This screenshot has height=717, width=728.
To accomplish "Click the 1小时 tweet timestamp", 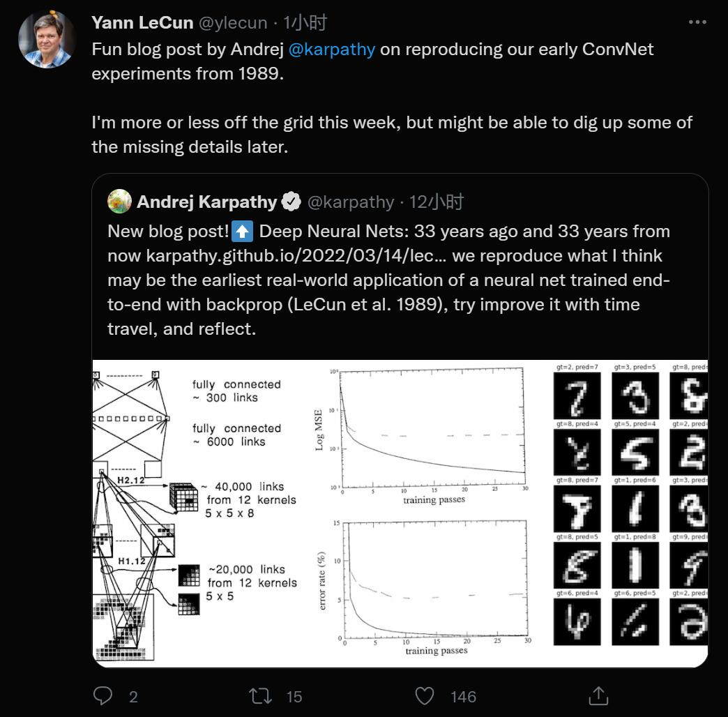I will [305, 22].
